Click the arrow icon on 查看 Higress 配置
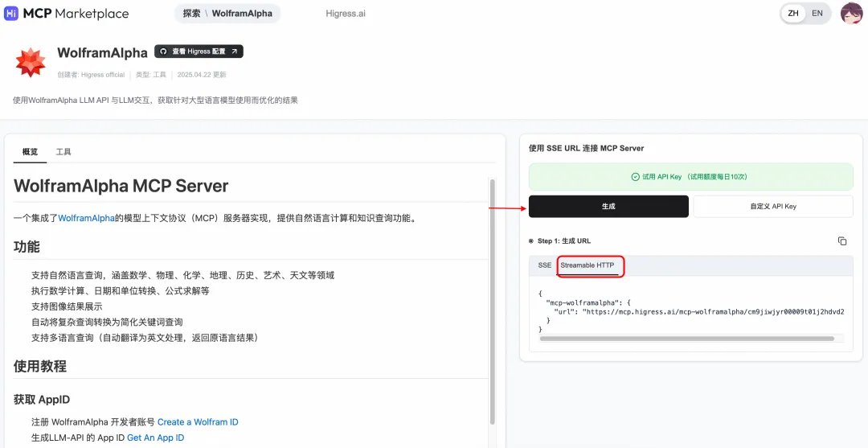This screenshot has width=868, height=448. [x=234, y=51]
